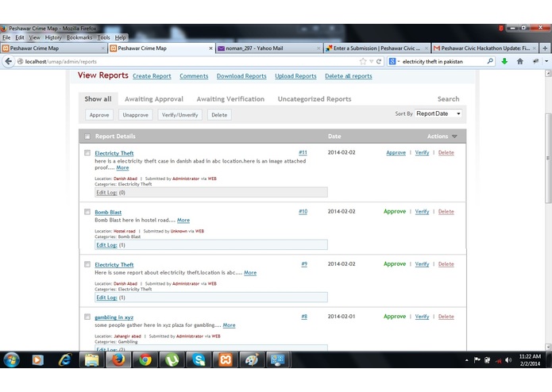552x392 pixels.
Task: Open report number #10 link
Action: tap(303, 211)
